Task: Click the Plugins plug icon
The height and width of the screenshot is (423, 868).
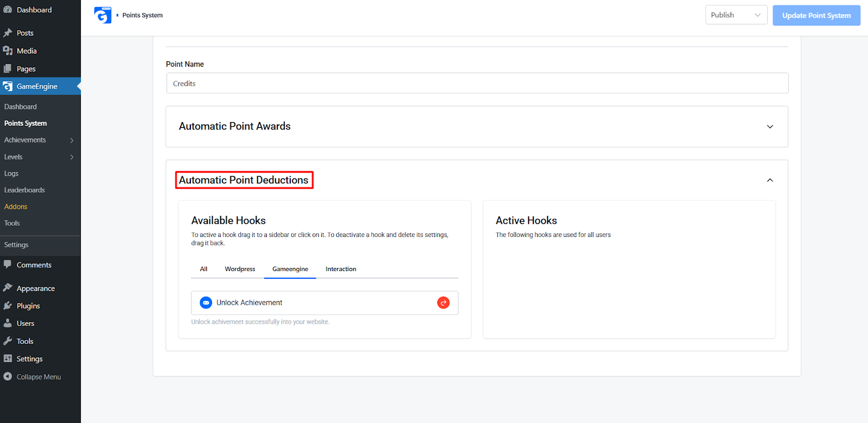Action: click(x=8, y=306)
